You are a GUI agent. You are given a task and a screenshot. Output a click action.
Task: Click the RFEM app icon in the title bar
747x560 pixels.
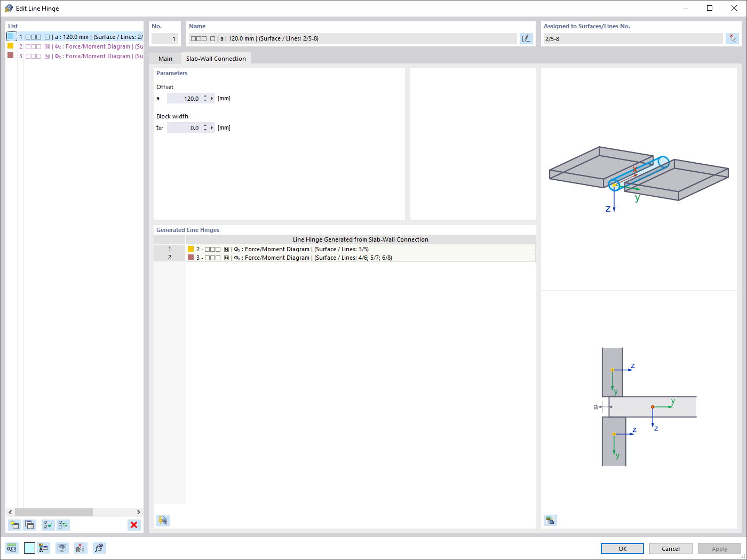(x=9, y=8)
